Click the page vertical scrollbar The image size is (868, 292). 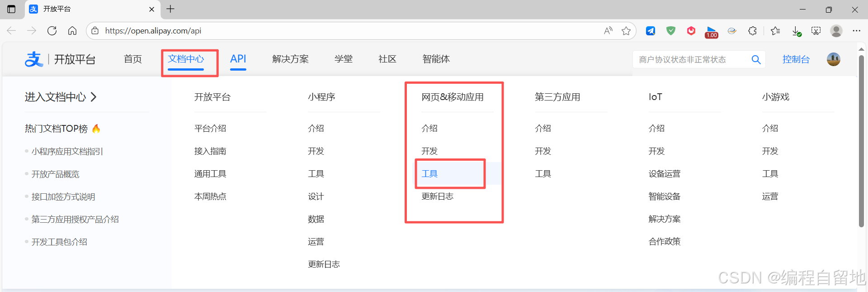pos(861,140)
